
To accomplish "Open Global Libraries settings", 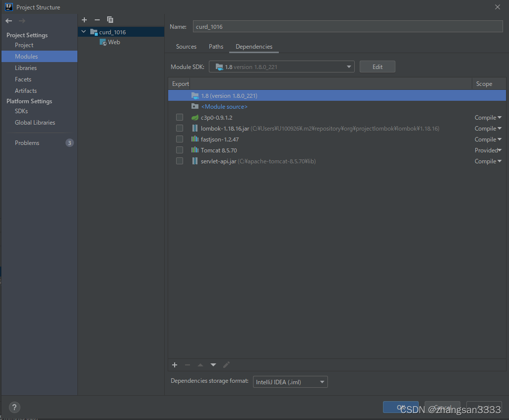I will point(35,123).
